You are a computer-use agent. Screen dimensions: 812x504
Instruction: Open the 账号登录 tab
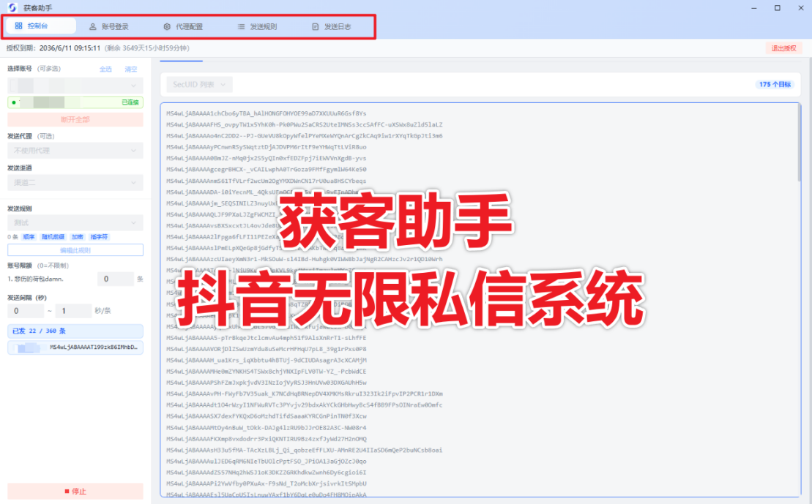[109, 26]
